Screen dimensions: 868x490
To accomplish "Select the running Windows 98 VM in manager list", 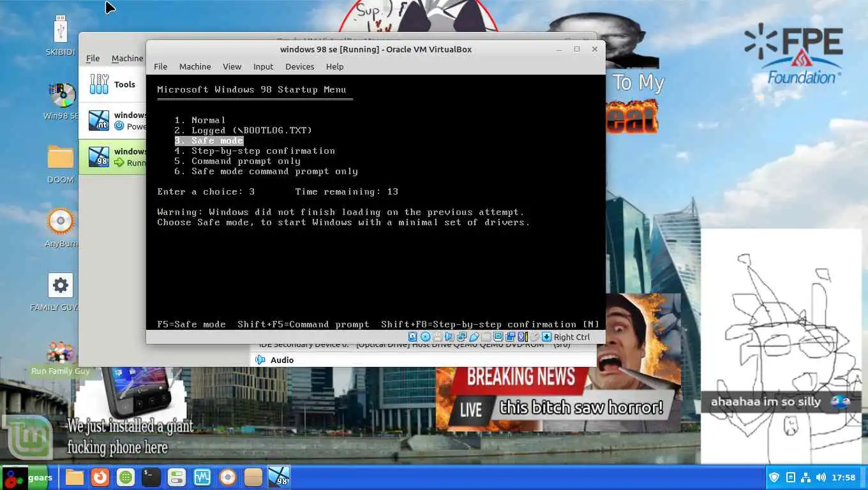I will 112,157.
